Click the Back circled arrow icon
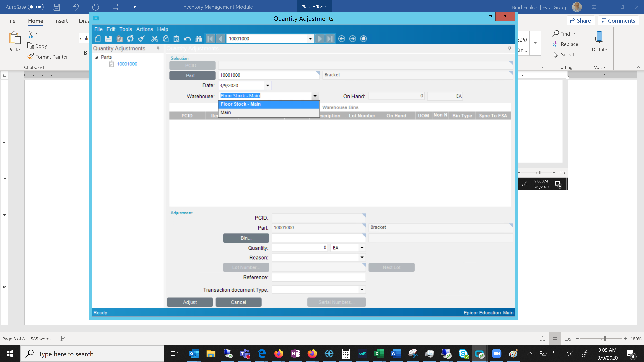The image size is (644, 362). (x=341, y=39)
